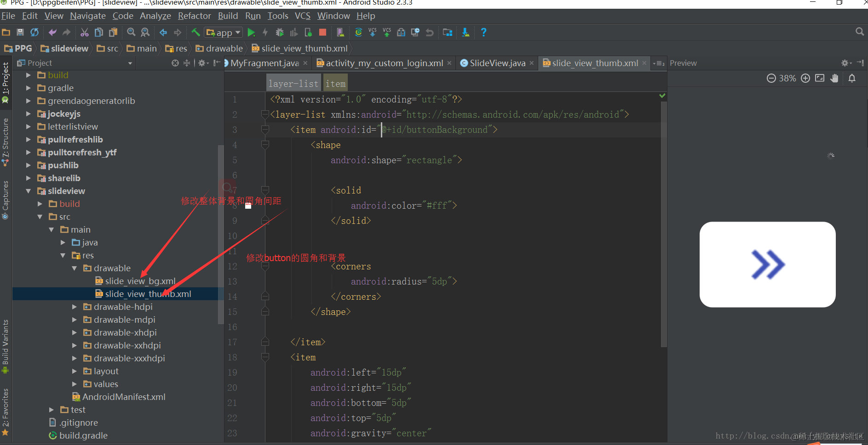This screenshot has height=445, width=868.
Task: Open Find with the magnifier icon
Action: (x=131, y=32)
